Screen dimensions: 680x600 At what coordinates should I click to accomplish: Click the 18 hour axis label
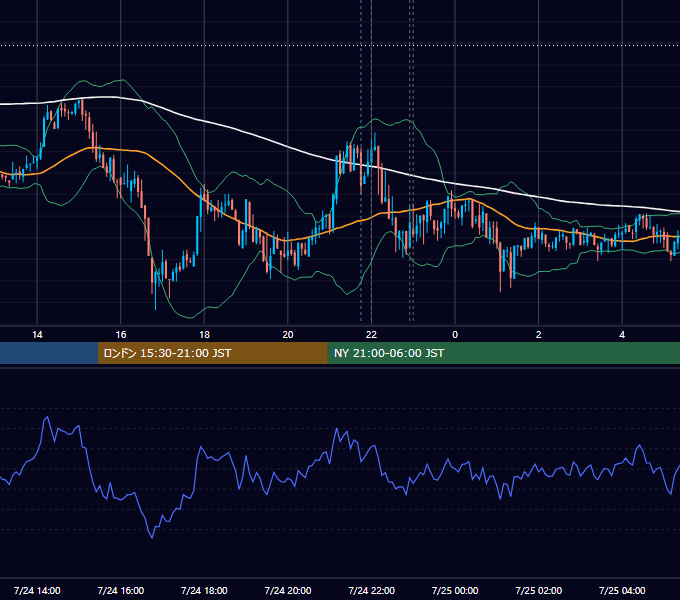tap(204, 335)
